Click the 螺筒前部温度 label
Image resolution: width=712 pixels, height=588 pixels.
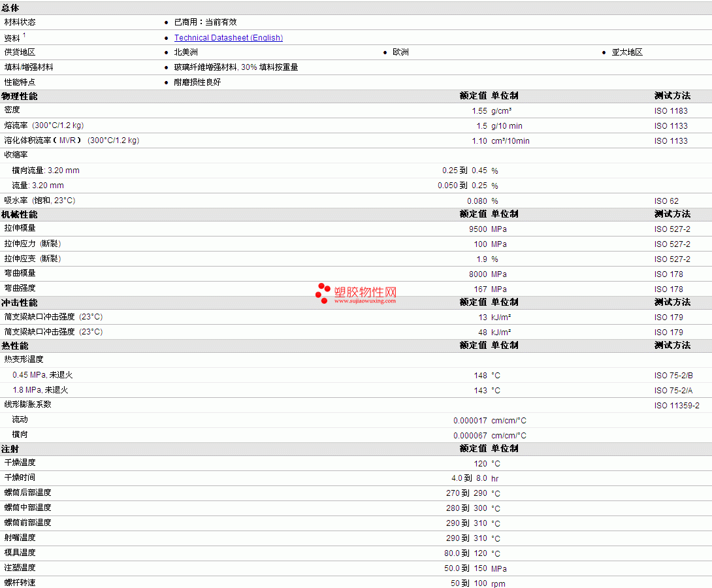click(27, 522)
